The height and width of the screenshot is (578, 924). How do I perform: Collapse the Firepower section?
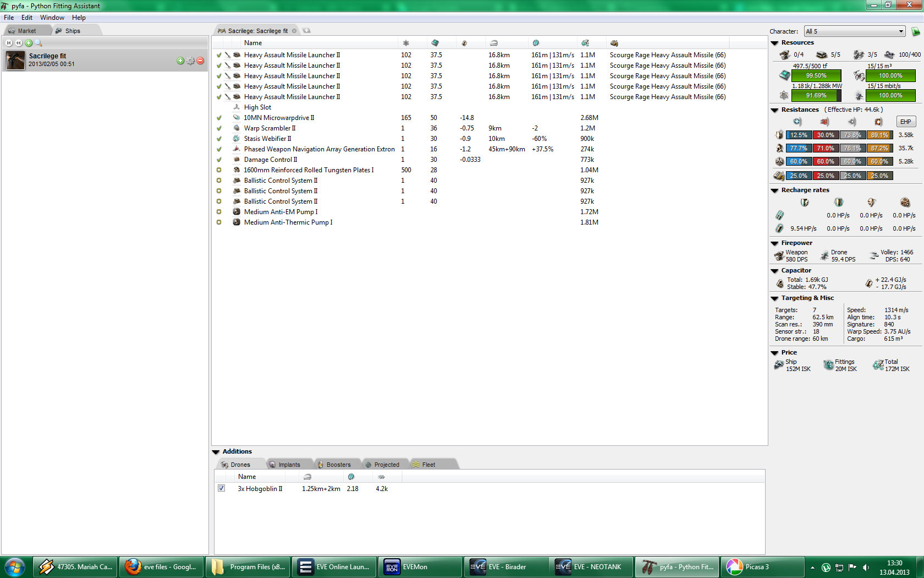774,243
